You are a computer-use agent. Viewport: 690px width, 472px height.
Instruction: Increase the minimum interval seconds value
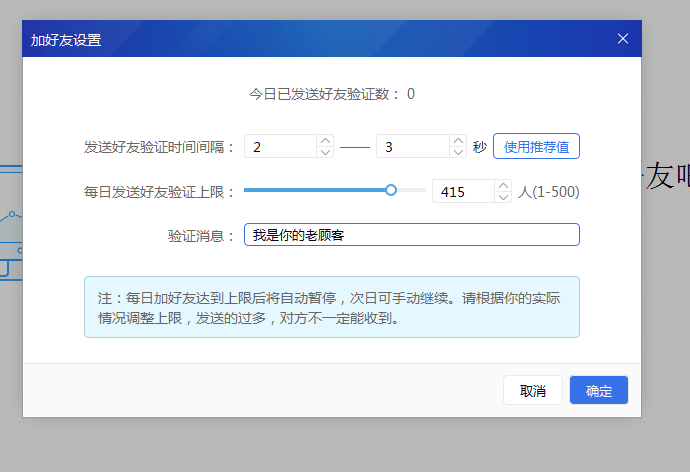[325, 141]
